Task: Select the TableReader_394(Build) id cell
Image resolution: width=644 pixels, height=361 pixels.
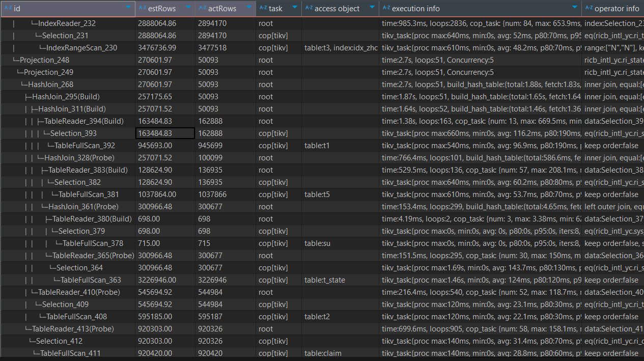Action: click(68, 121)
